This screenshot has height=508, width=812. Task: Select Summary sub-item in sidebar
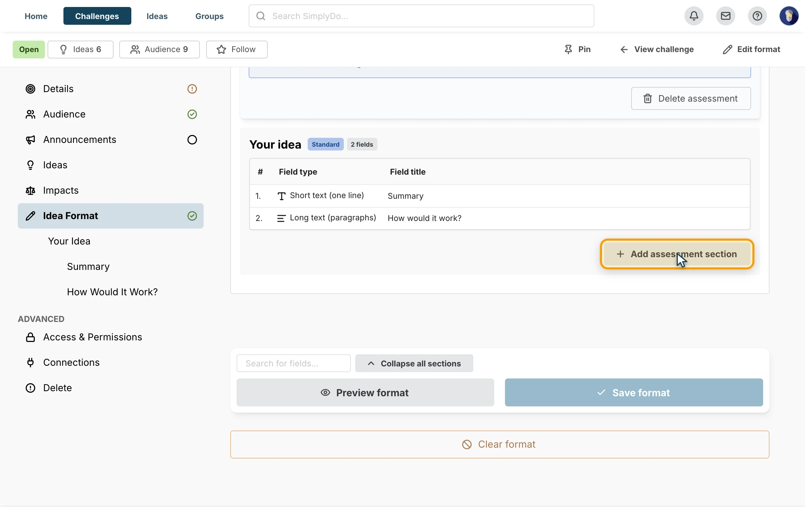(88, 267)
